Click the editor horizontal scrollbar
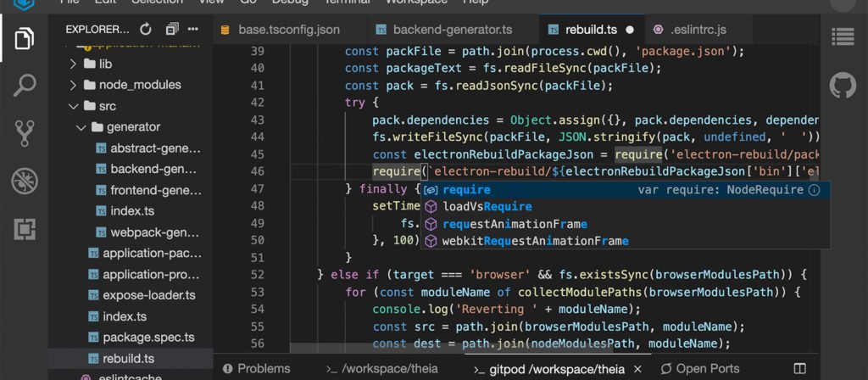This screenshot has width=868, height=380. (x=451, y=348)
